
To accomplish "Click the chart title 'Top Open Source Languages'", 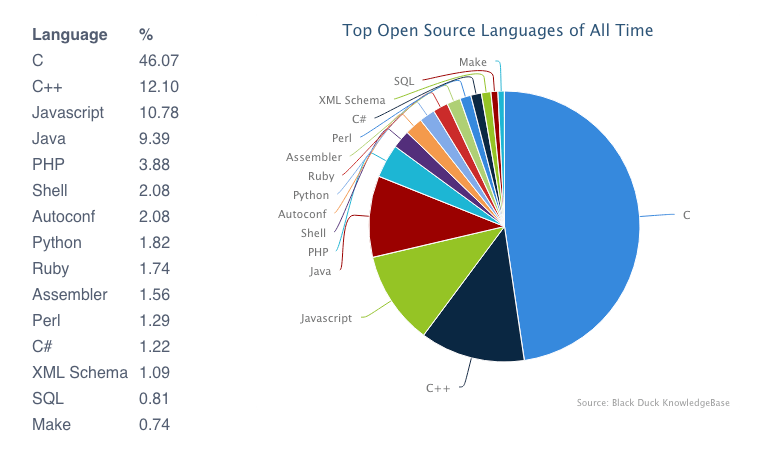I will [x=497, y=31].
